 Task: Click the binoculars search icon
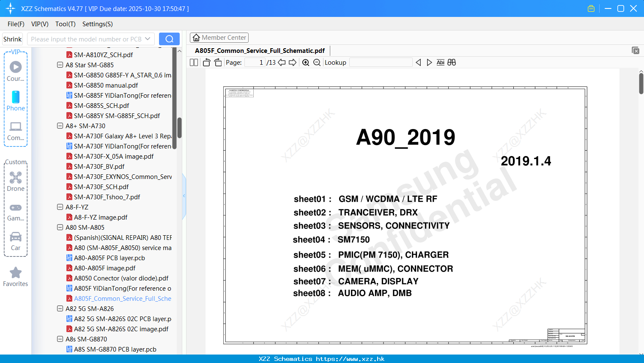point(452,63)
